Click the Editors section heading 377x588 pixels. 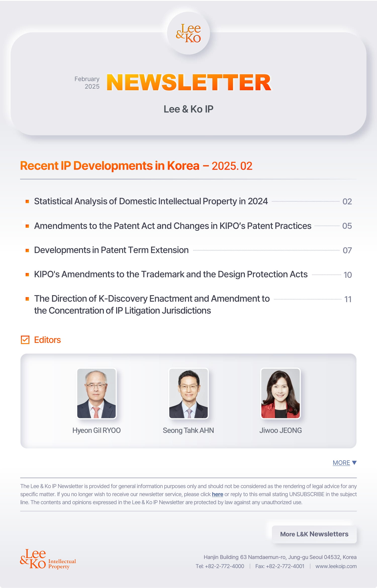point(47,340)
